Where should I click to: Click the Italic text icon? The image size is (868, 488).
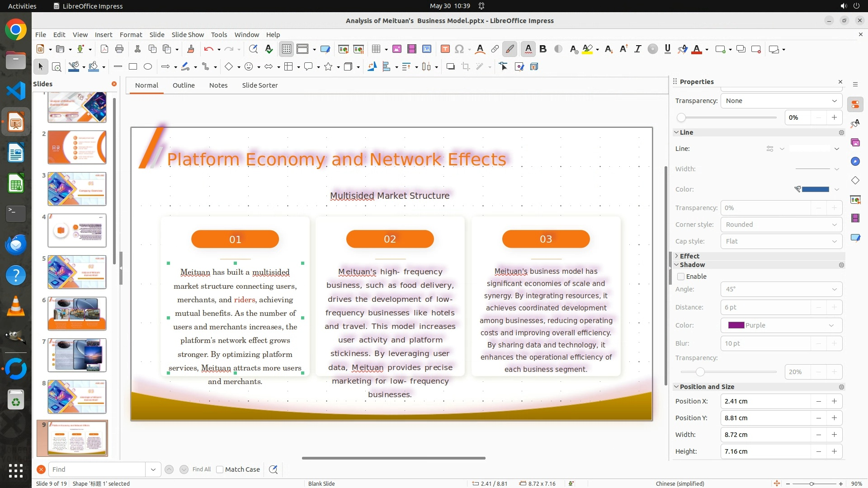(x=637, y=49)
